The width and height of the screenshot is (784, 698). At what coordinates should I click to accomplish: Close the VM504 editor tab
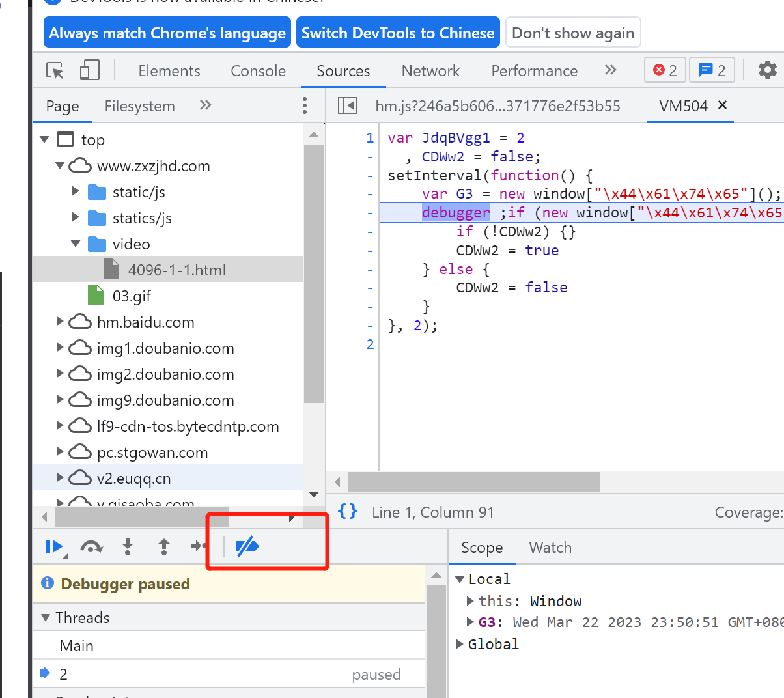[x=722, y=105]
